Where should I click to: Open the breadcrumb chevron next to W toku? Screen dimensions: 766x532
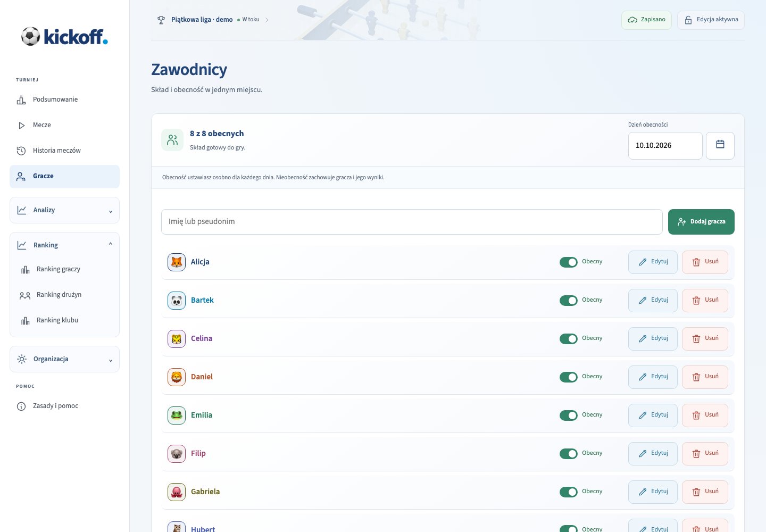point(267,20)
